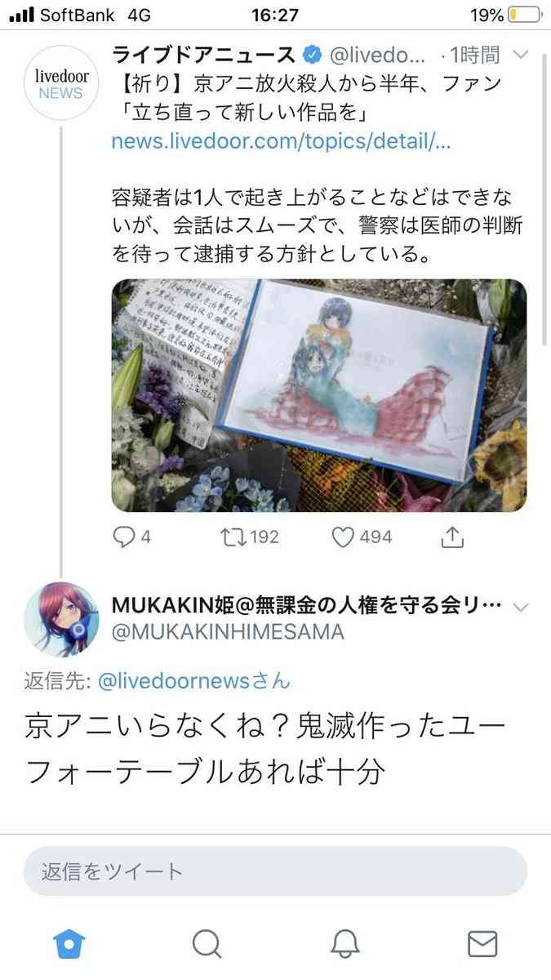Image resolution: width=551 pixels, height=980 pixels.
Task: Tap the ライブドアニュース account name
Action: (203, 56)
